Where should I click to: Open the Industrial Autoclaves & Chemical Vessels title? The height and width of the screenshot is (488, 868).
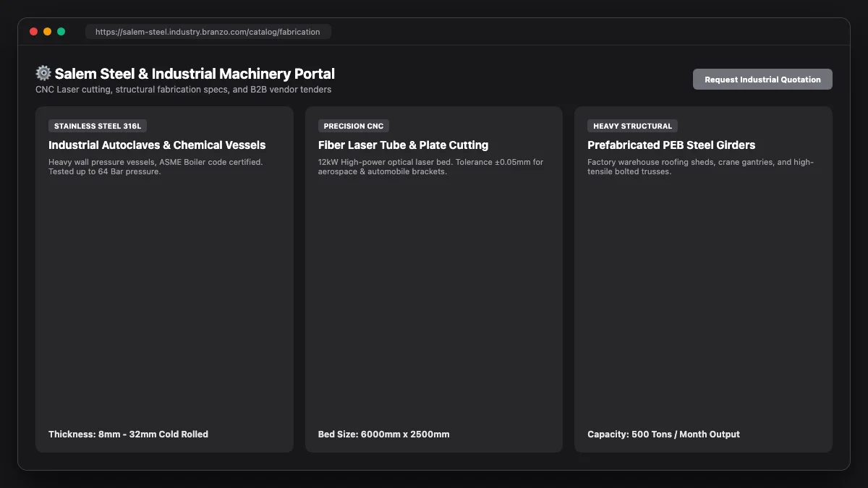coord(157,145)
